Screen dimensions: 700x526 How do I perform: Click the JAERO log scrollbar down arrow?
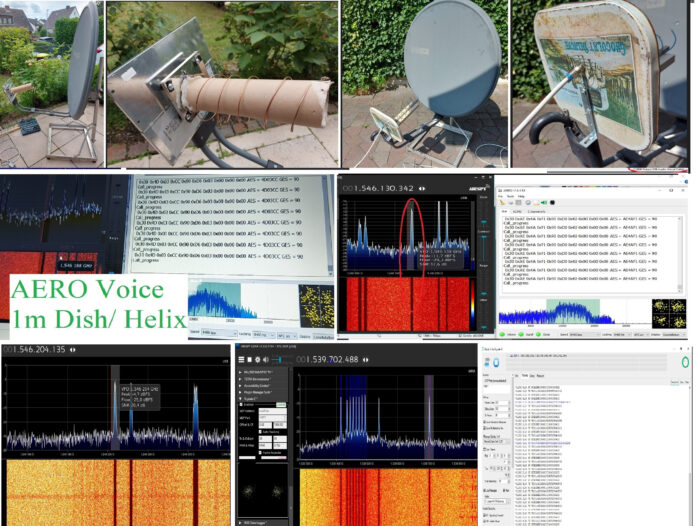[x=680, y=290]
